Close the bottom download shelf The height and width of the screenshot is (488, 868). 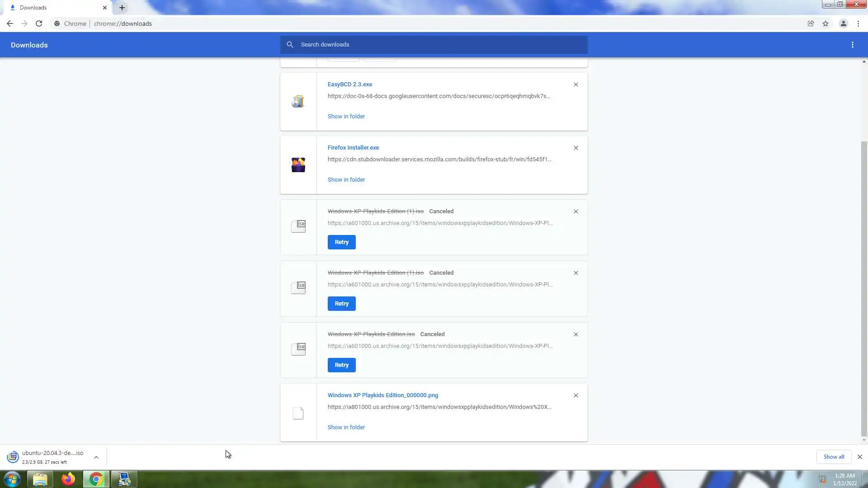pyautogui.click(x=859, y=457)
